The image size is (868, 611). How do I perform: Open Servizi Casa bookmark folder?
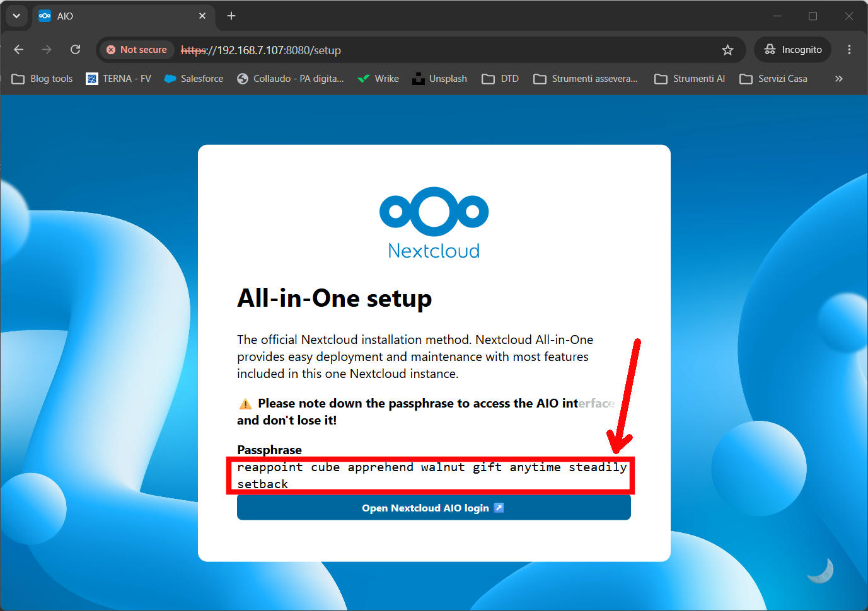pos(773,79)
